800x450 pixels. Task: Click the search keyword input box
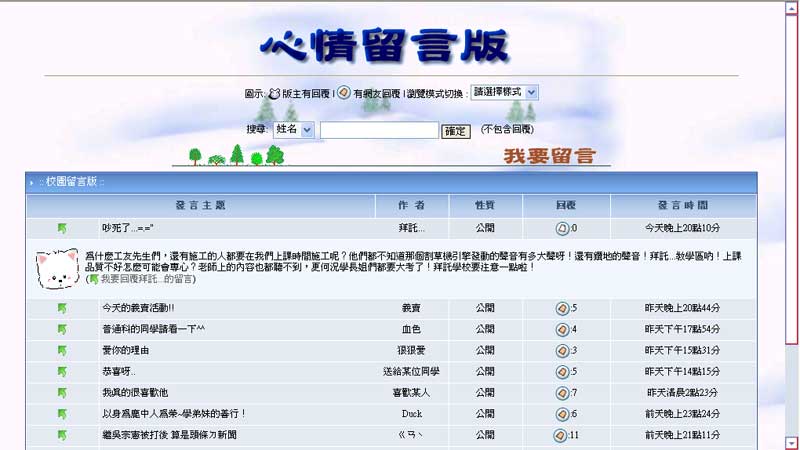click(379, 130)
